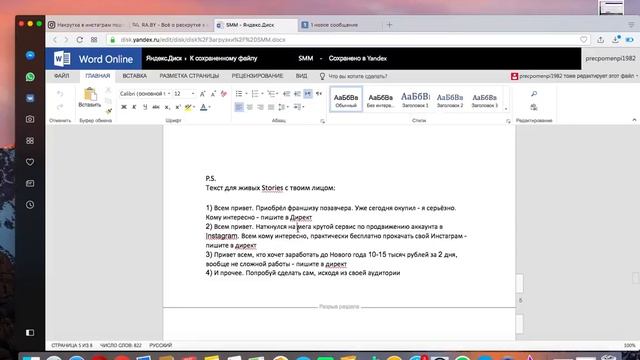
Task: Expand the co-editor precpomenpi1982 notification dropdown
Action: (x=637, y=76)
